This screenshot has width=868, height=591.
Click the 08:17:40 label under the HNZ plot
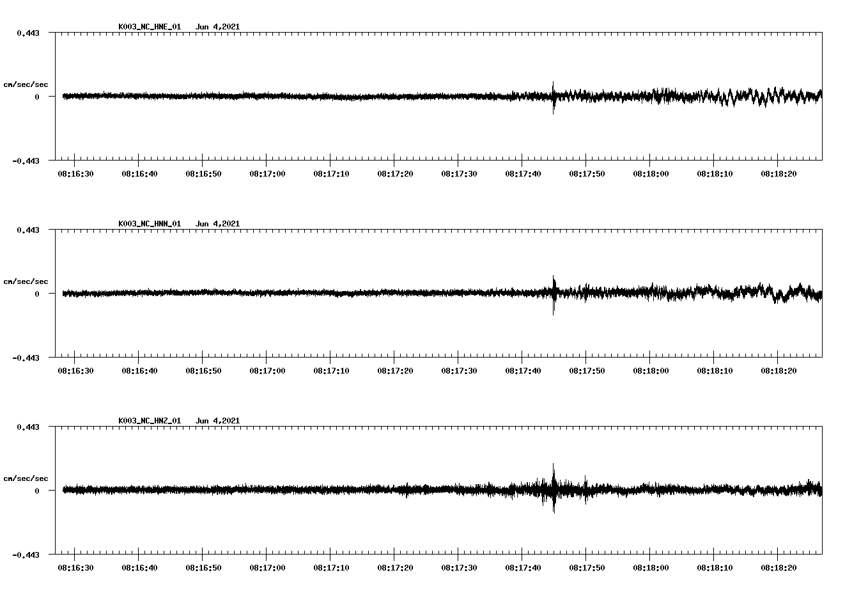click(x=523, y=567)
